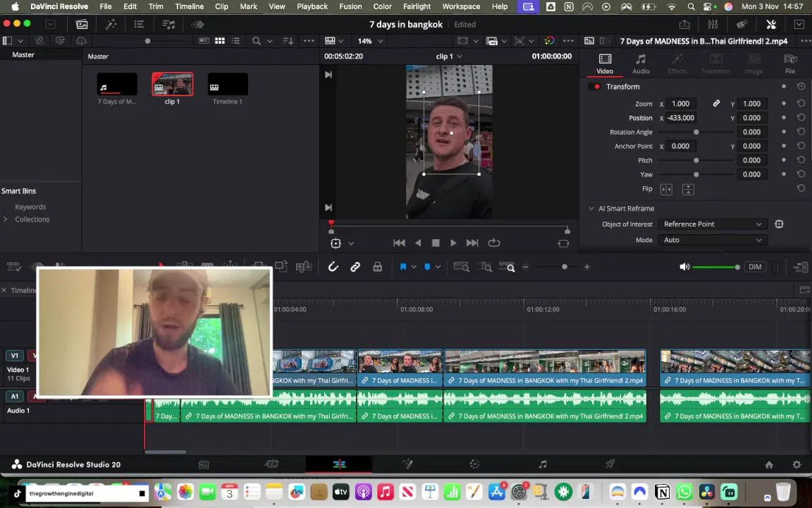812x508 pixels.
Task: Play the viewer
Action: point(453,243)
